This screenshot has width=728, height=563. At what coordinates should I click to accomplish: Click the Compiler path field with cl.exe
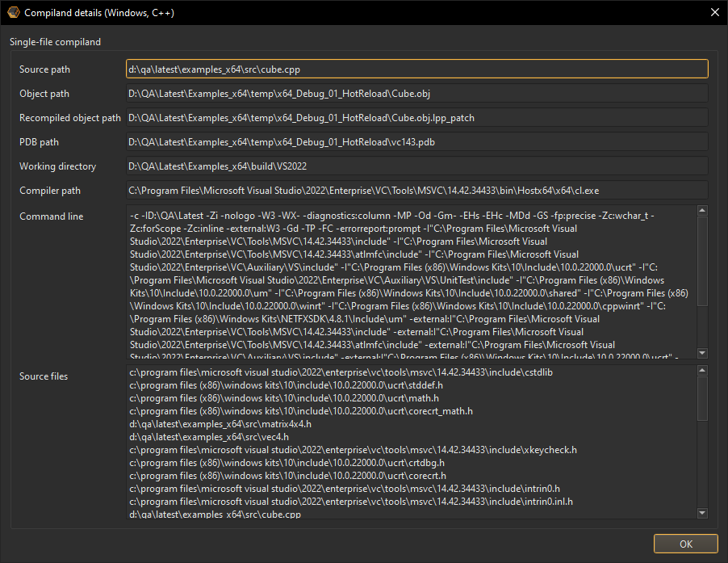(416, 191)
